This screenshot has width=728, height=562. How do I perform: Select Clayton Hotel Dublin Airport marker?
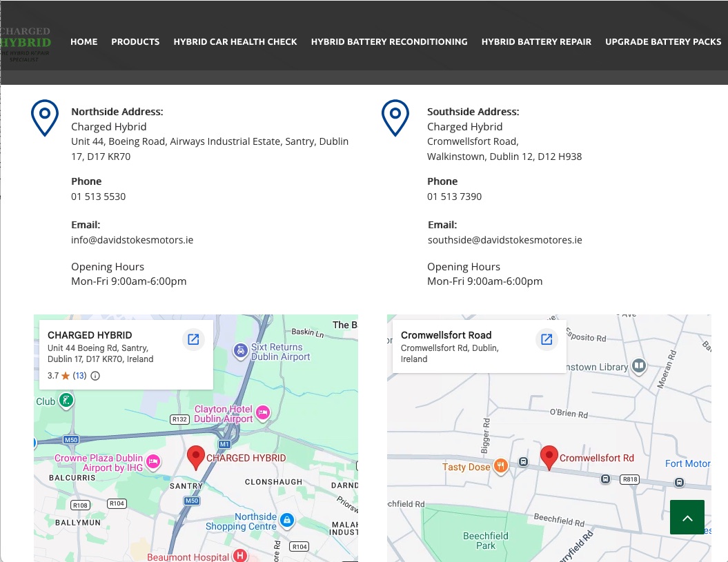(263, 412)
